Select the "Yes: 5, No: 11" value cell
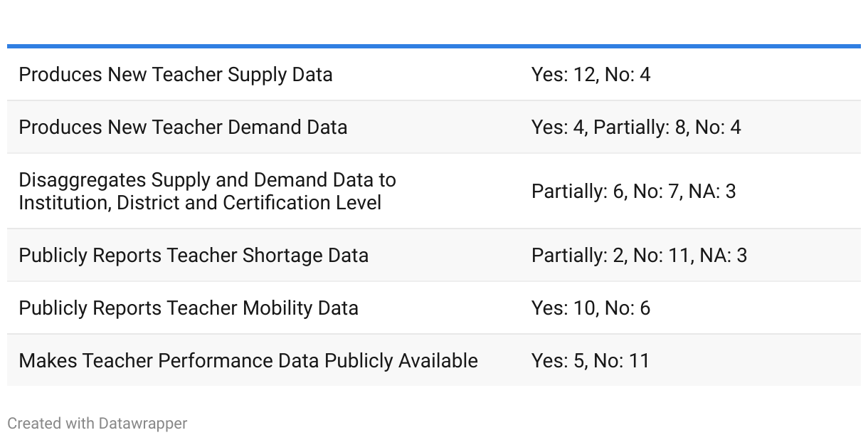Viewport: 868px width, 440px height. 591,361
